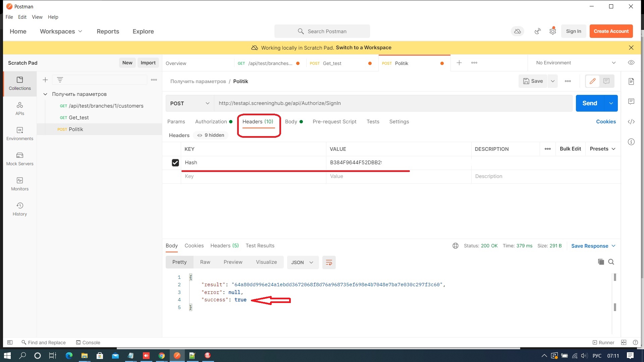Click the Save button

(x=533, y=81)
